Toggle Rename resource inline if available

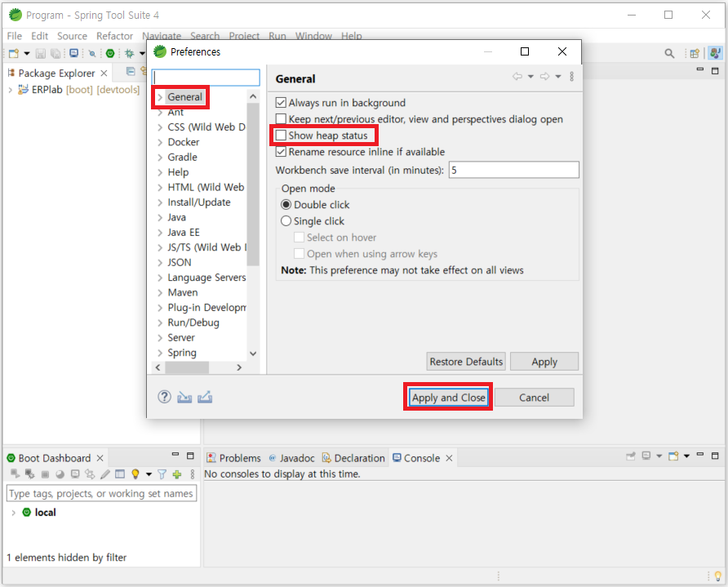[281, 152]
